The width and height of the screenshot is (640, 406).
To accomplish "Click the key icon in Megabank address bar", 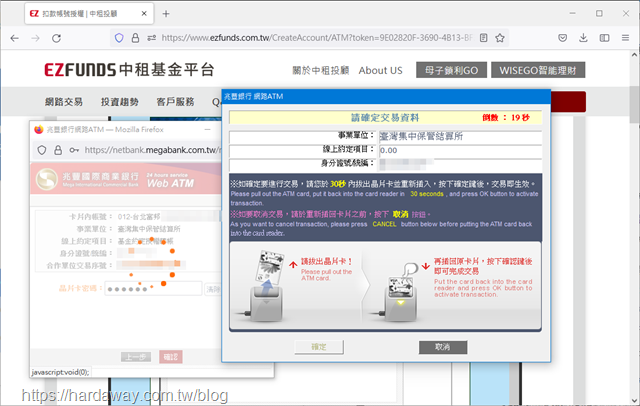I will pos(74,150).
